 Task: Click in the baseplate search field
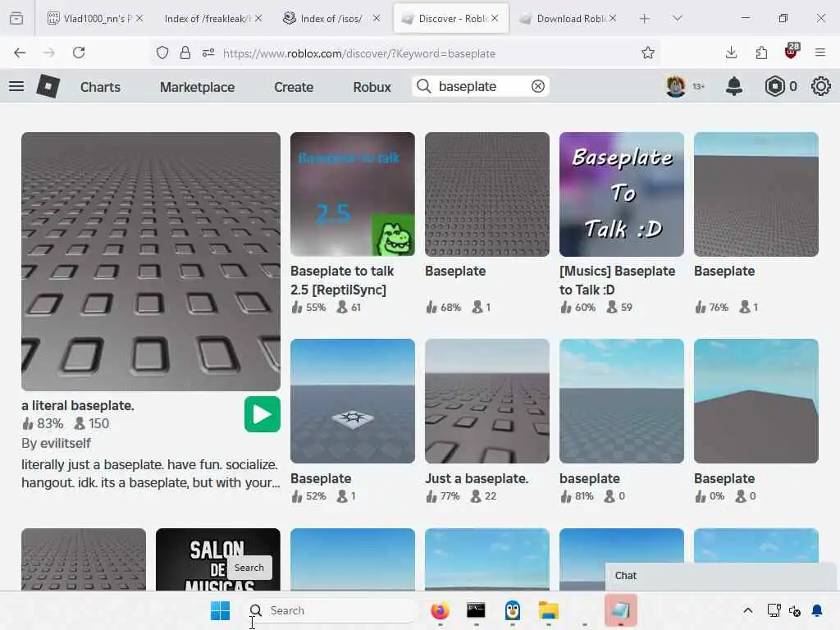[481, 86]
